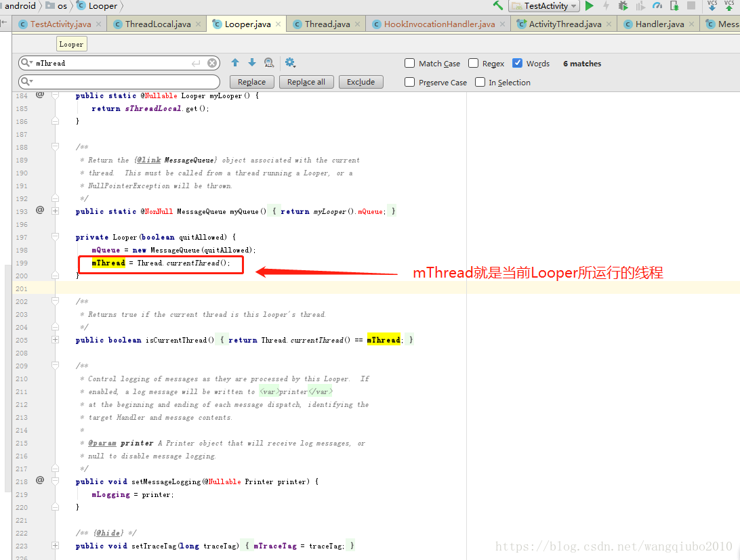Click the green hammer Make Project icon

[x=498, y=5]
